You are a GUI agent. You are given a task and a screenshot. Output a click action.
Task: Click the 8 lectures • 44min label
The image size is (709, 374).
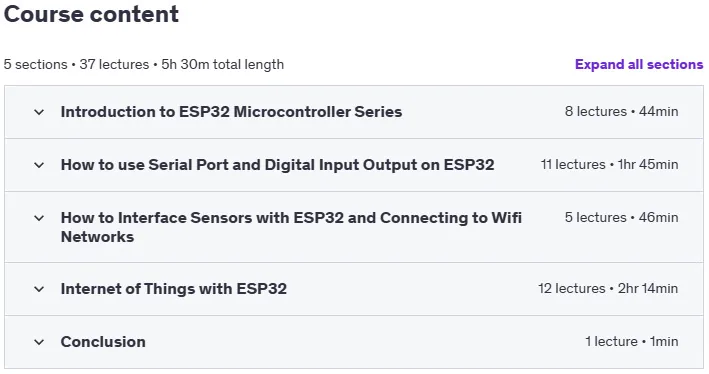621,111
